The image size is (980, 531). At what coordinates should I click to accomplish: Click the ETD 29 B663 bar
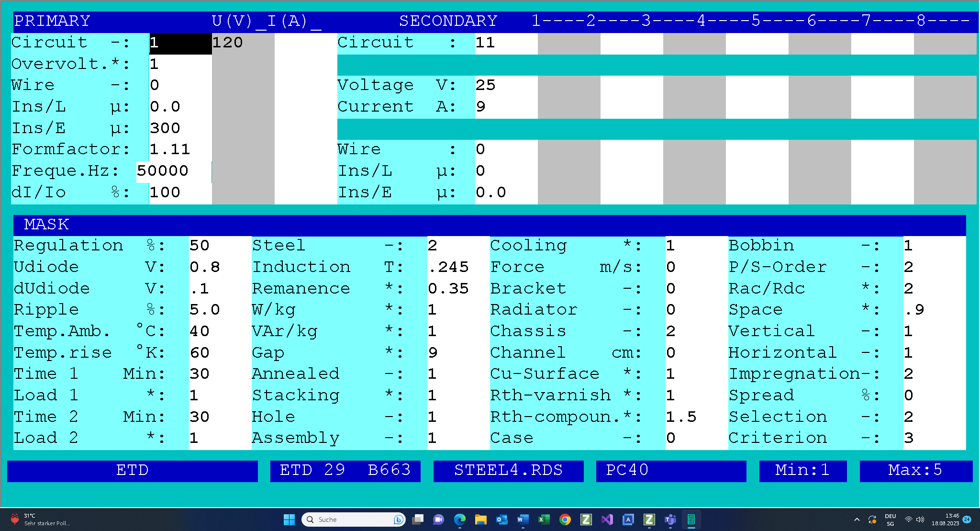tap(345, 471)
